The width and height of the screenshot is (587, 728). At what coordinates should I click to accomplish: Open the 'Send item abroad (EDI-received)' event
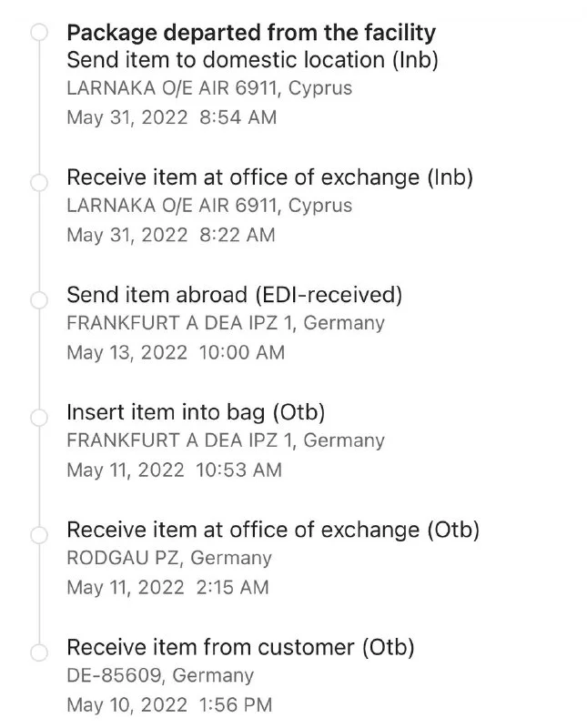pos(235,295)
